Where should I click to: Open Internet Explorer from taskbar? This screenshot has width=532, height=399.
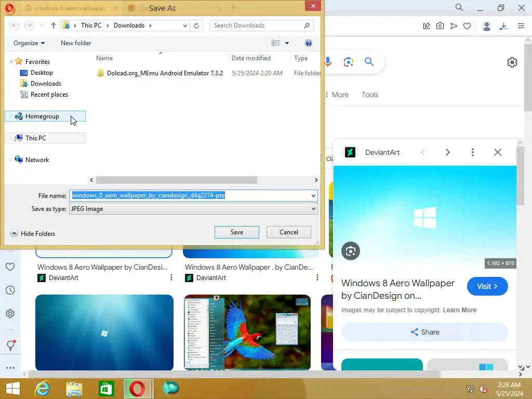(43, 389)
